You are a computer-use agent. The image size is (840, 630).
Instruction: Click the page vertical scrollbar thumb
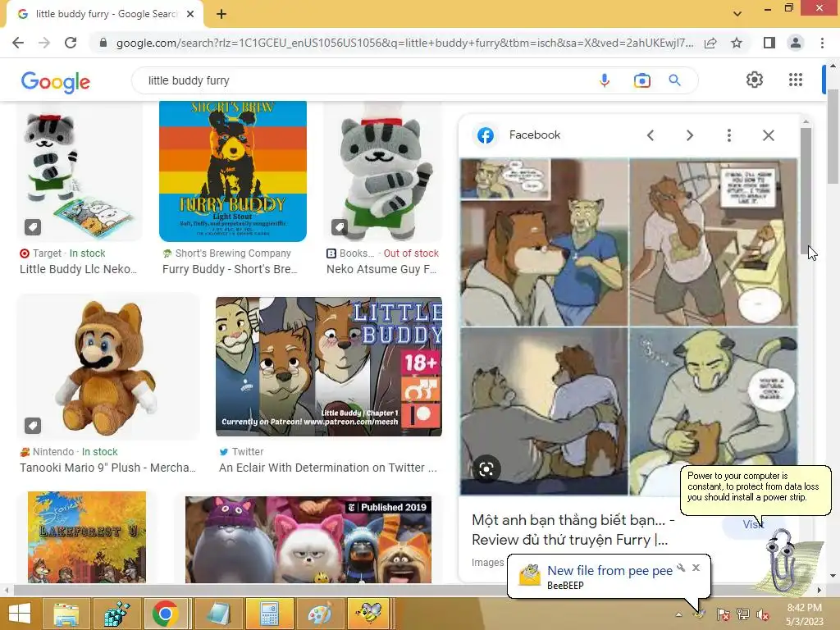pyautogui.click(x=833, y=137)
